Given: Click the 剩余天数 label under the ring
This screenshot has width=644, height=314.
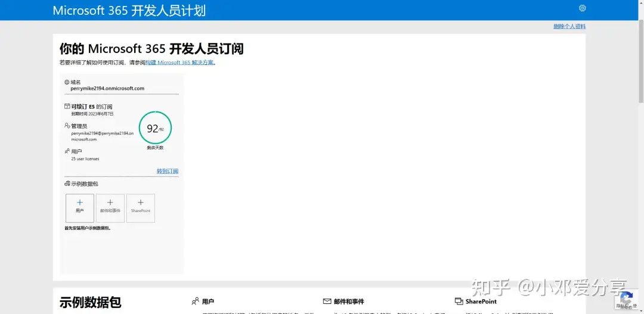Looking at the screenshot, I should [155, 148].
